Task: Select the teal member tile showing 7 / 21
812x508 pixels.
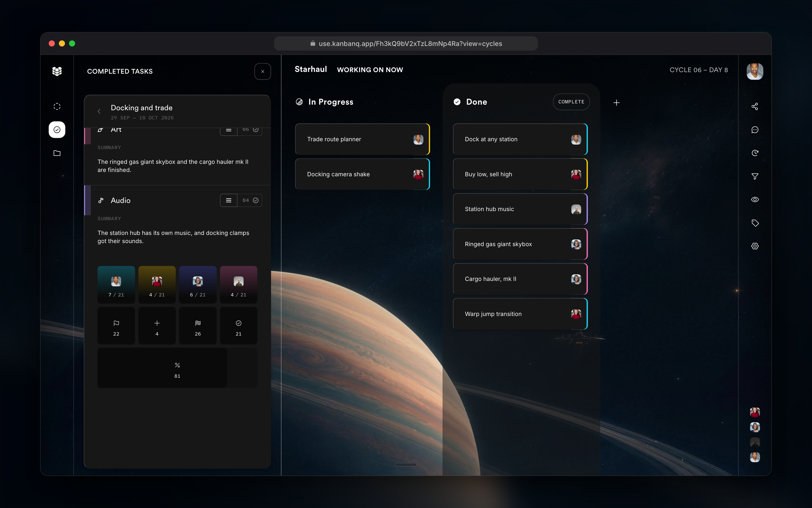Action: [x=116, y=285]
